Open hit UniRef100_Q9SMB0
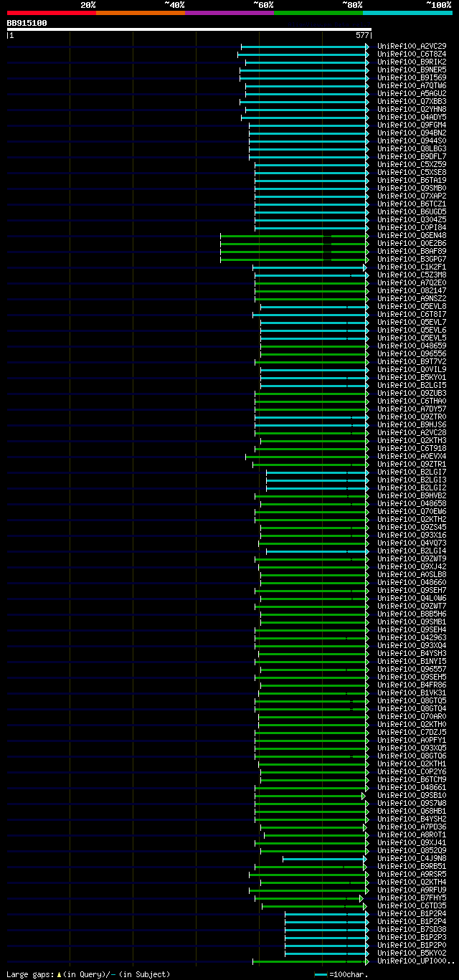Image resolution: width=459 pixels, height=980 pixels. click(412, 188)
